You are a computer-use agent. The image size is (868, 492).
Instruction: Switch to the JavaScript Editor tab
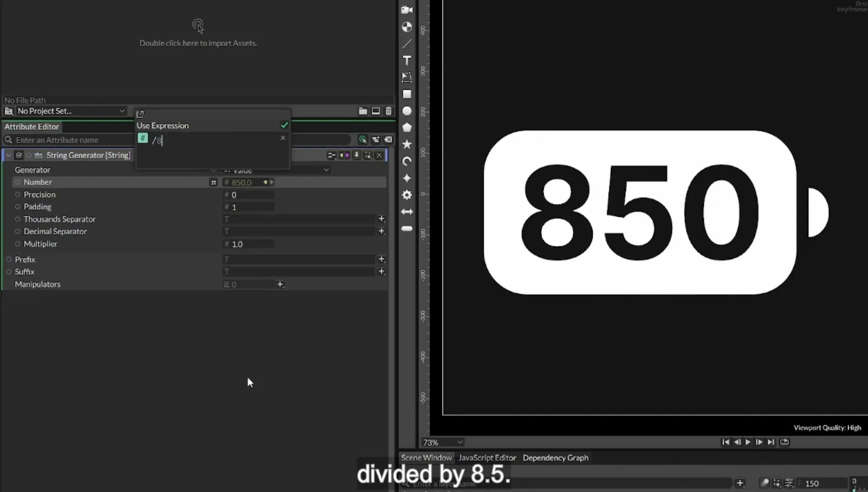pyautogui.click(x=487, y=458)
